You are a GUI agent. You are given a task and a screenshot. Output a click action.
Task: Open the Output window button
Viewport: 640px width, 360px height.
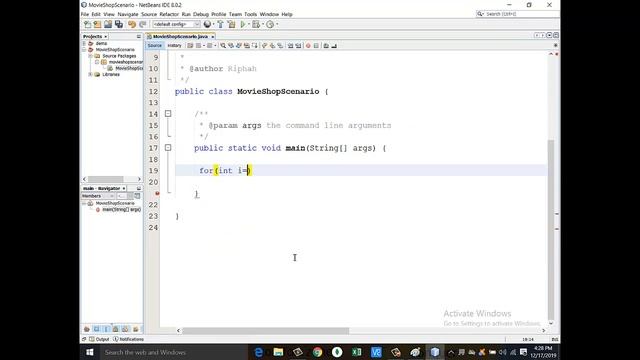99,339
